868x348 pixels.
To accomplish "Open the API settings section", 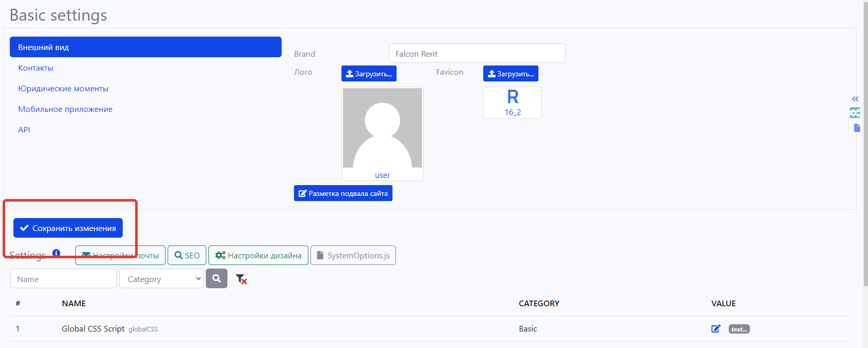I will coord(24,130).
